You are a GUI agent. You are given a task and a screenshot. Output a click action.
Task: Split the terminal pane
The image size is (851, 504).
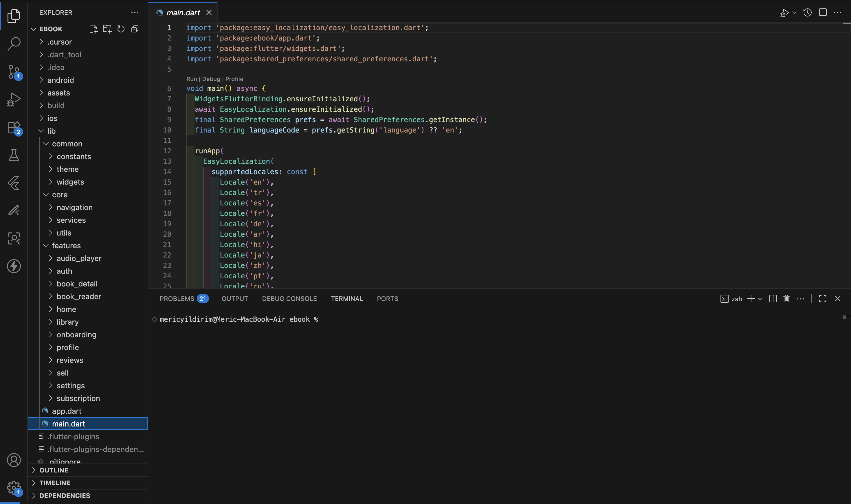pos(773,299)
